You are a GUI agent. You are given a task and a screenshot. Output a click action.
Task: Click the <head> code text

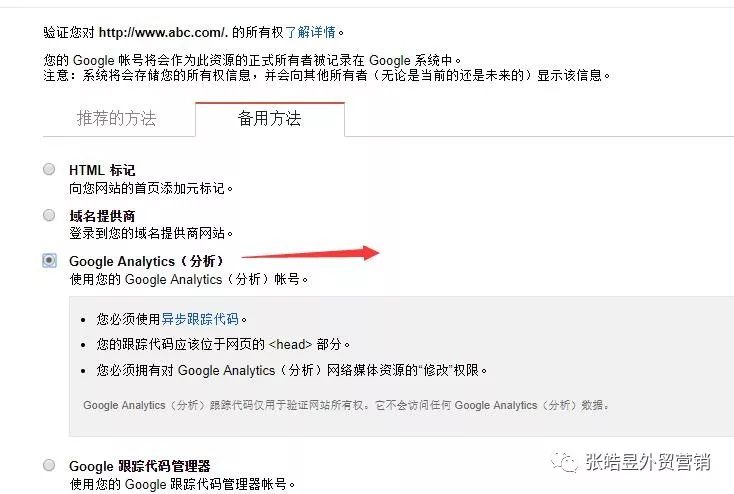[290, 345]
